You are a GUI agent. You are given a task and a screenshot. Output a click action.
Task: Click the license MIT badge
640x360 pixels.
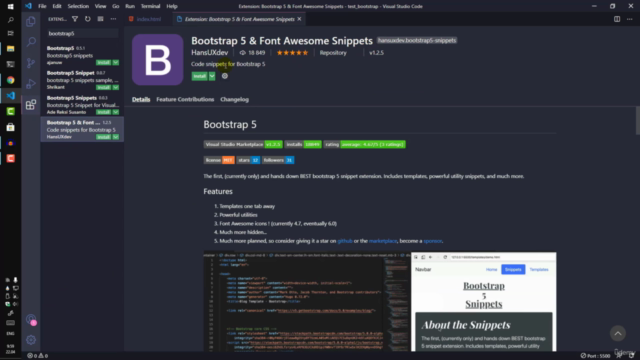coord(219,160)
